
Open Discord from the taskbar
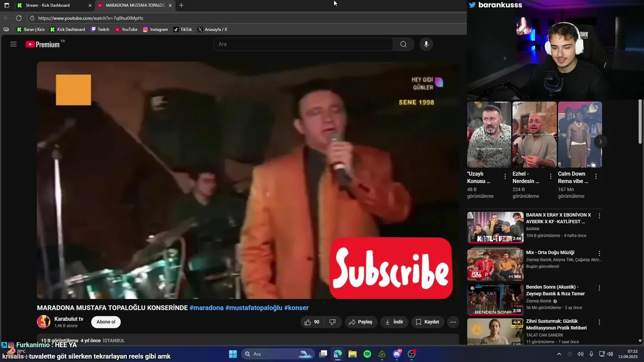pos(397,354)
